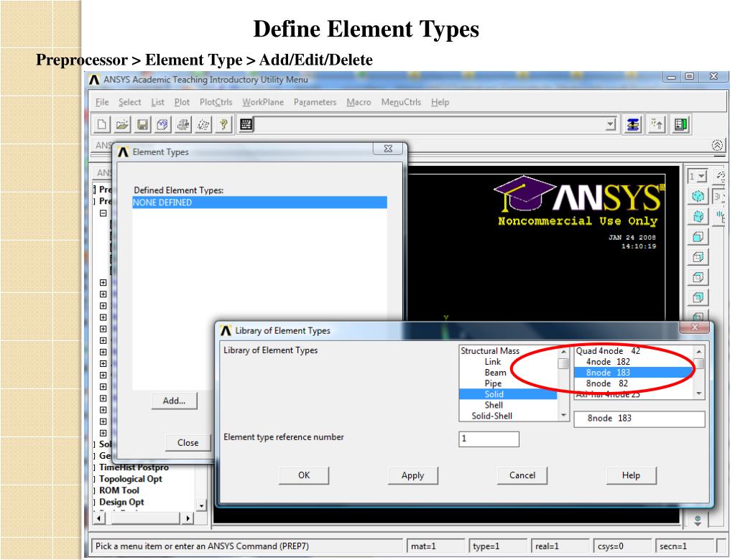Open the PlotCtrls menu
Image resolution: width=735 pixels, height=560 pixels.
216,102
